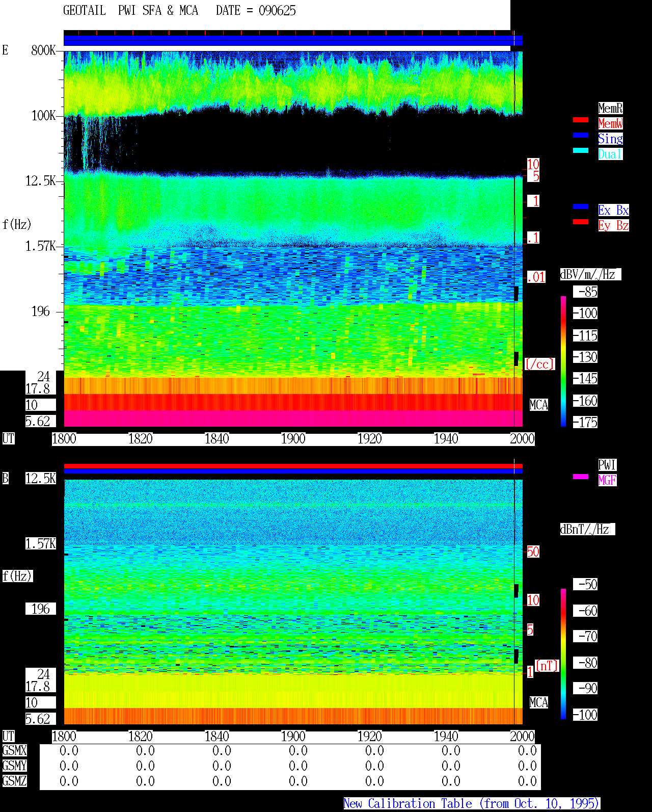Click the red MemW legend swatch
The width and height of the screenshot is (652, 812).
click(x=581, y=120)
